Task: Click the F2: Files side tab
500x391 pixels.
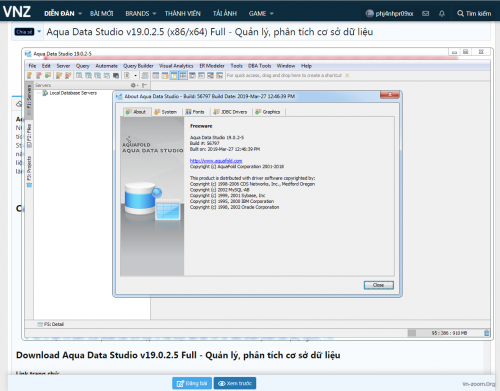Action: 29,136
